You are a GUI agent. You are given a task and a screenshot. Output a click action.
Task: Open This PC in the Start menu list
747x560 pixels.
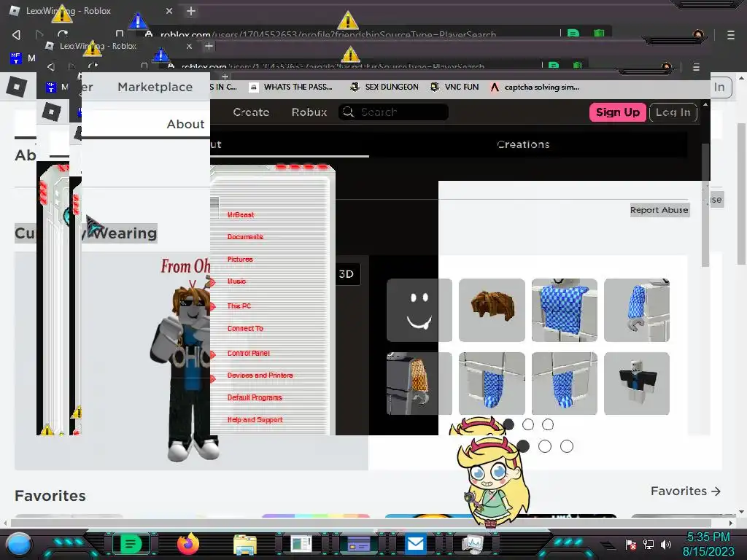click(239, 306)
